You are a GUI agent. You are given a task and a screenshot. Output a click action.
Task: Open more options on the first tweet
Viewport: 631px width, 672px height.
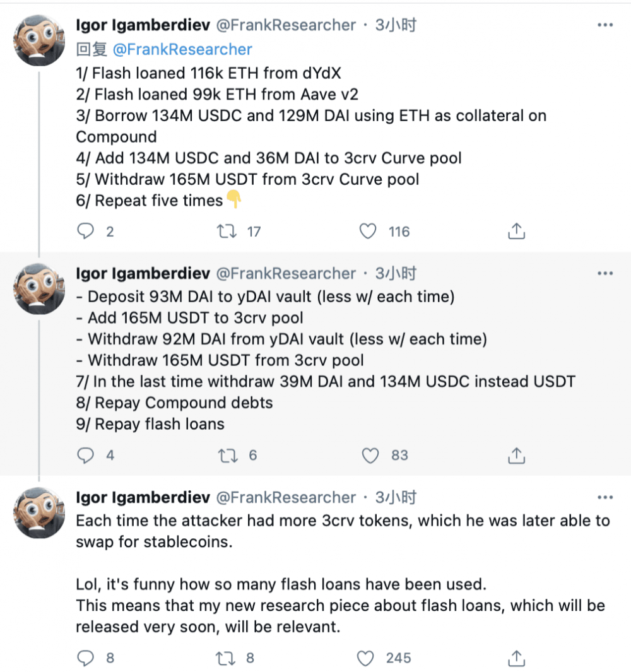[604, 25]
